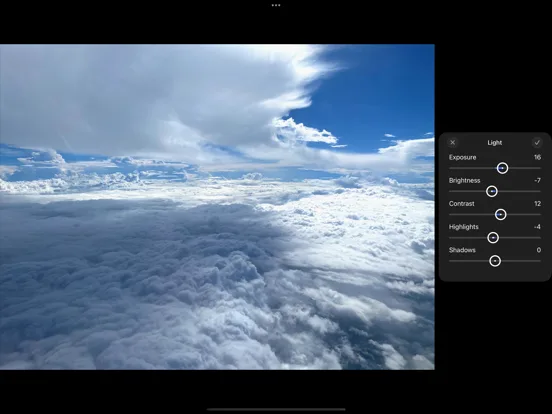Select the Exposure label
Screen dimensions: 552x414
pos(463,157)
